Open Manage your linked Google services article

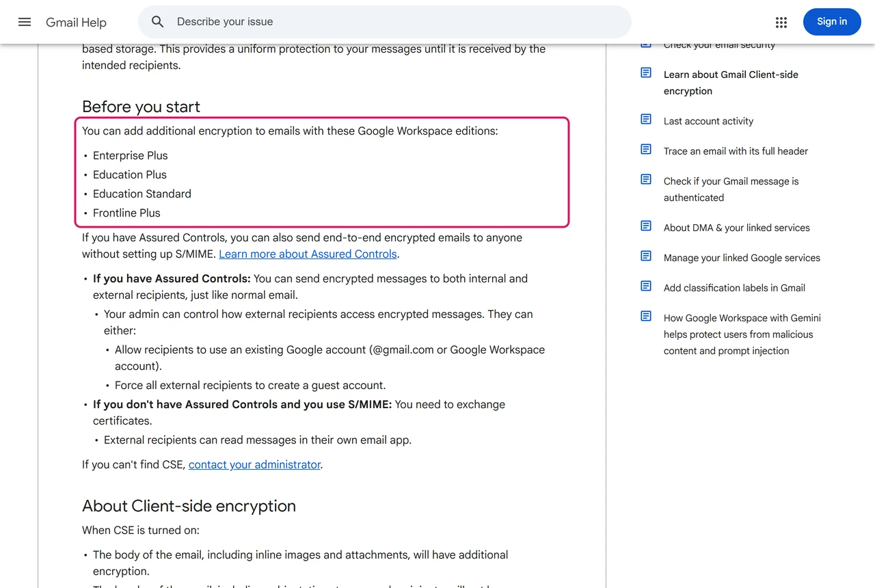coord(742,258)
